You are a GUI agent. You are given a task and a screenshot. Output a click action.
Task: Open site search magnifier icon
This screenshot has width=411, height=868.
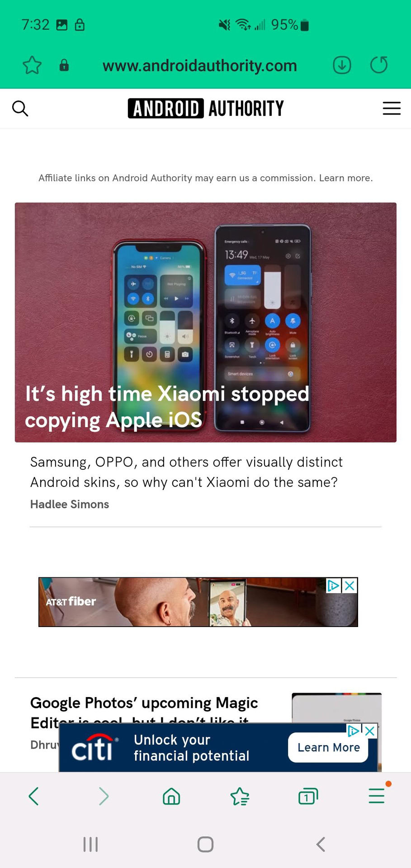[20, 108]
